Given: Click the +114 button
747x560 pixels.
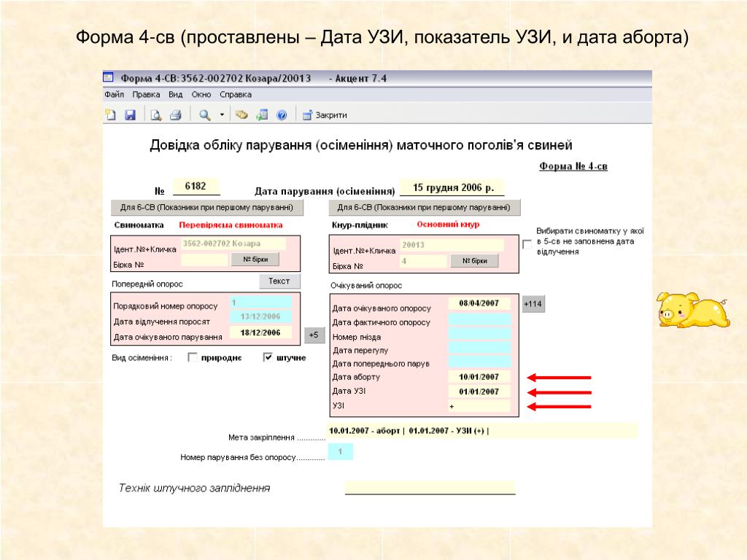Looking at the screenshot, I should click(533, 304).
